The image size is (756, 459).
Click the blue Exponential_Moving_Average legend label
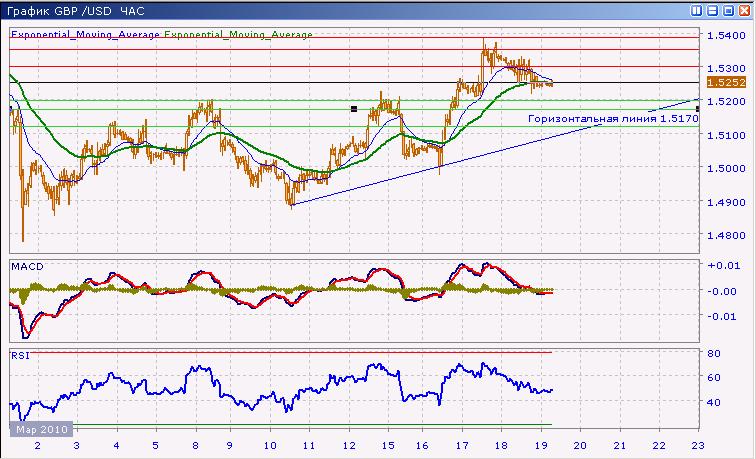[84, 34]
